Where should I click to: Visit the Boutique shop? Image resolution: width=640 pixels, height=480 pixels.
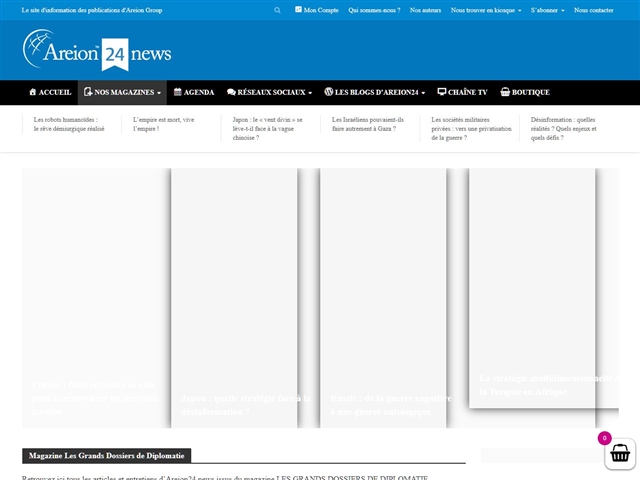[525, 92]
